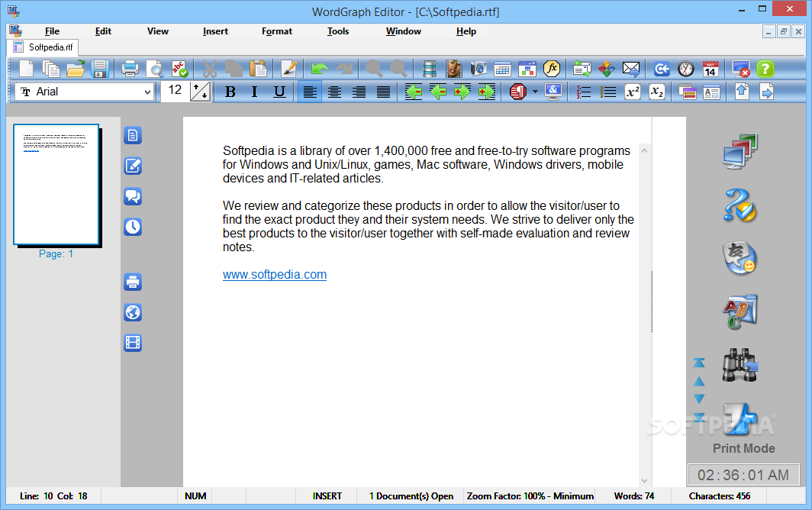This screenshot has width=812, height=510.
Task: Click Zoom Factor 100% status entry
Action: [530, 496]
